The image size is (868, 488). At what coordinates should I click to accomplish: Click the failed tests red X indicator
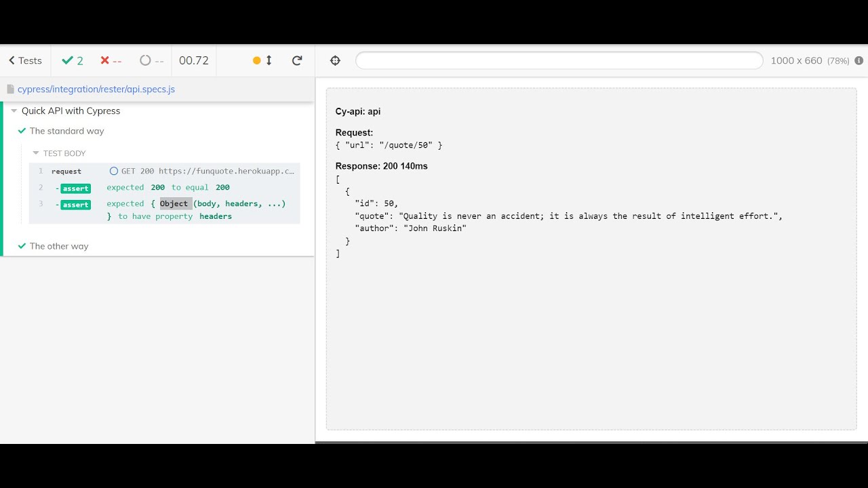[104, 60]
